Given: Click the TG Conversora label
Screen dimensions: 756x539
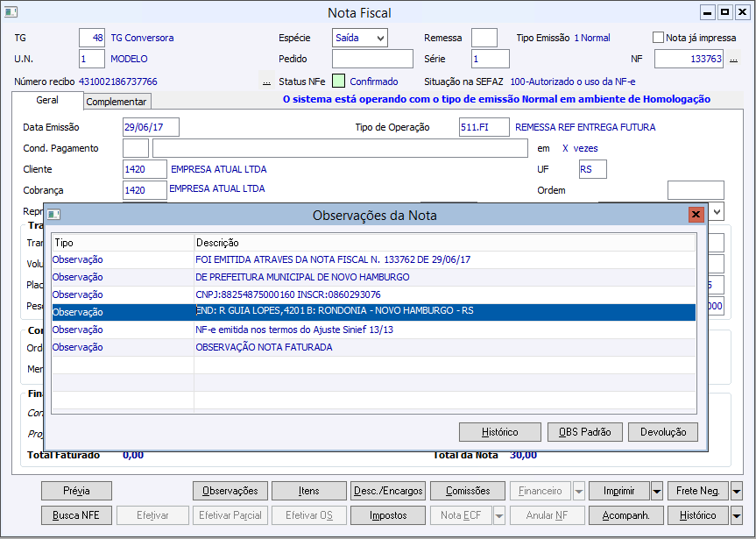Looking at the screenshot, I should [142, 38].
